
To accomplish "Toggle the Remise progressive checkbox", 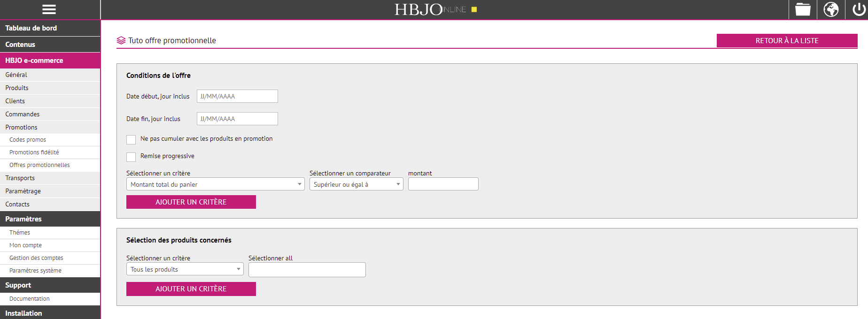I will [131, 157].
